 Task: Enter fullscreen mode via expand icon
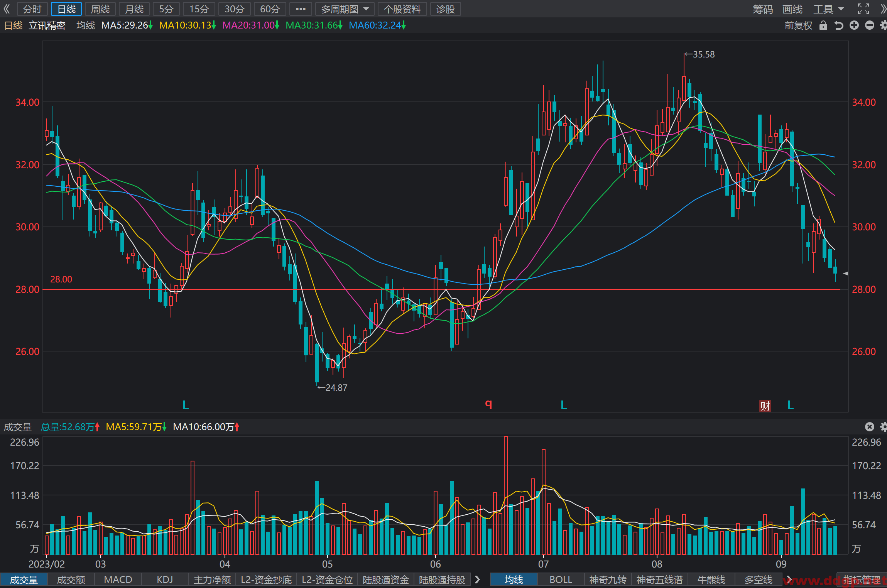tap(863, 9)
